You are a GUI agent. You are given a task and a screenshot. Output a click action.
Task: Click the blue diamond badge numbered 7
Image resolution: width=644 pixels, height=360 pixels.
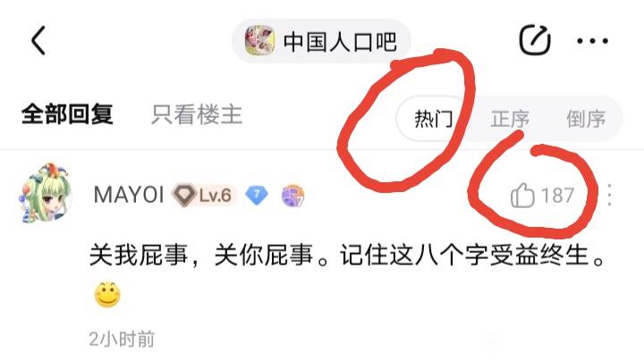coord(257,195)
